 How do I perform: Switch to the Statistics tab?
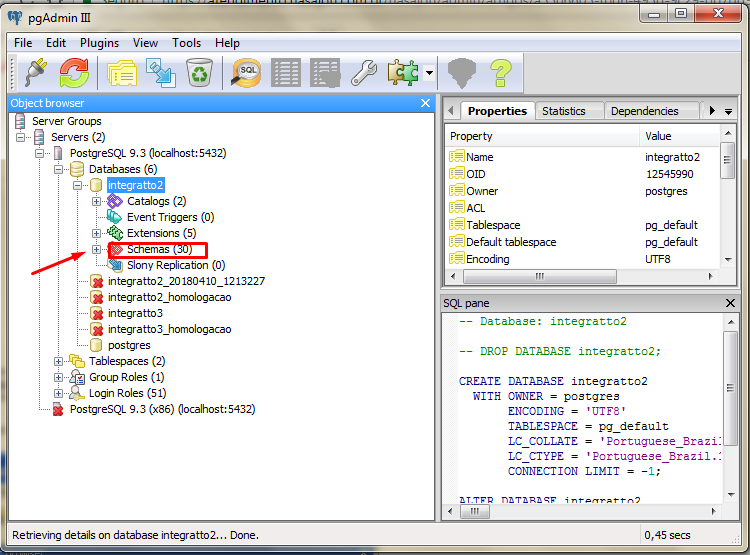coord(563,111)
